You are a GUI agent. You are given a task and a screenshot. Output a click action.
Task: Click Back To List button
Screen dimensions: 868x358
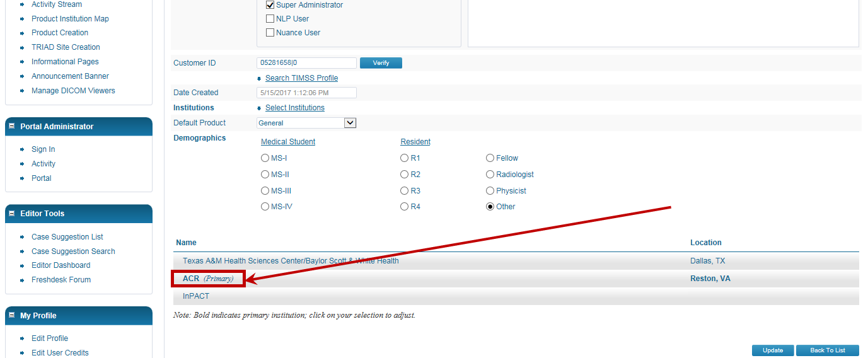tap(828, 350)
